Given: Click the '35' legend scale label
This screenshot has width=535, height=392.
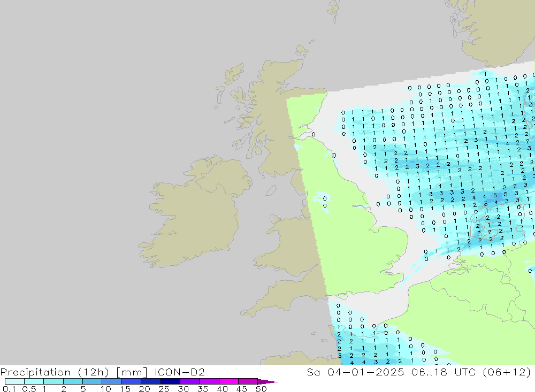Looking at the screenshot, I should [203, 389].
